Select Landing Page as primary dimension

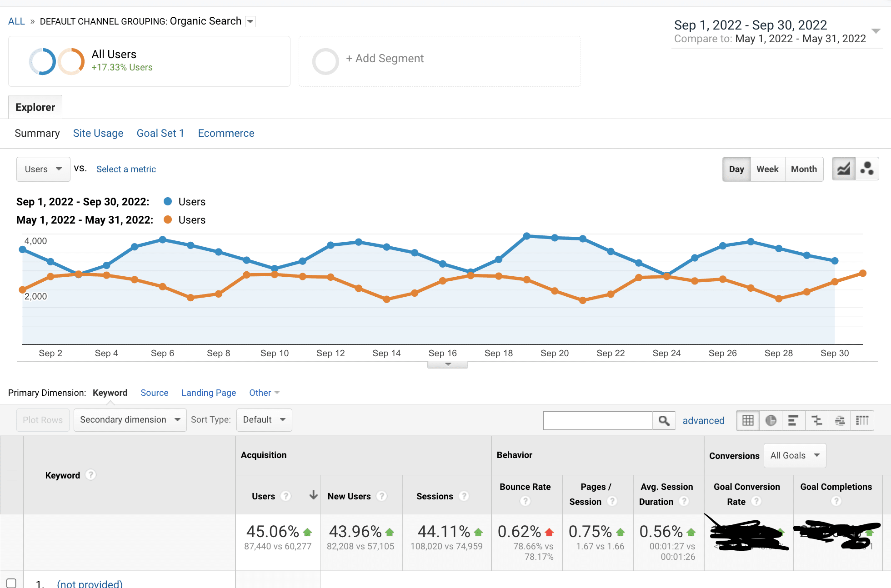click(209, 393)
